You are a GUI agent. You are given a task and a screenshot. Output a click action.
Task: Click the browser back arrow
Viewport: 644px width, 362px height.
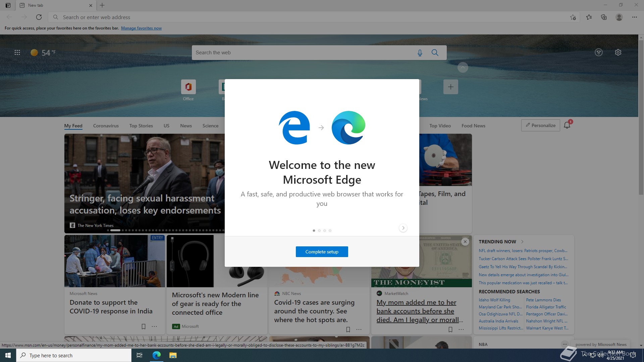click(9, 17)
